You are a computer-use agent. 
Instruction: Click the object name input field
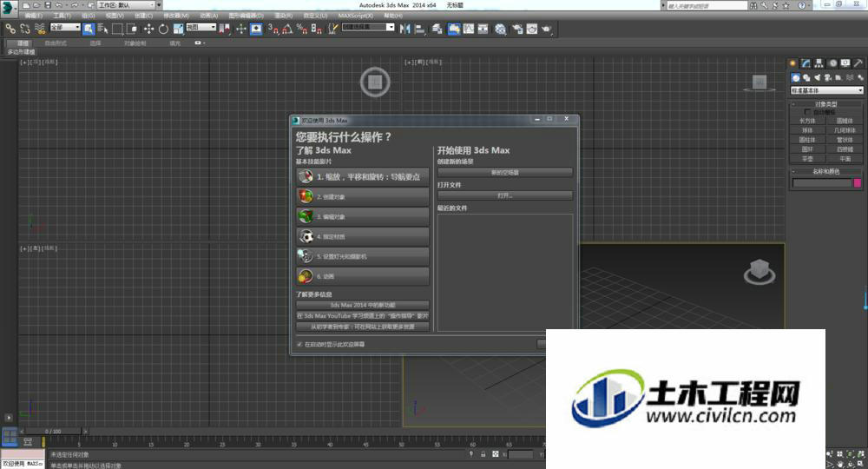[822, 182]
